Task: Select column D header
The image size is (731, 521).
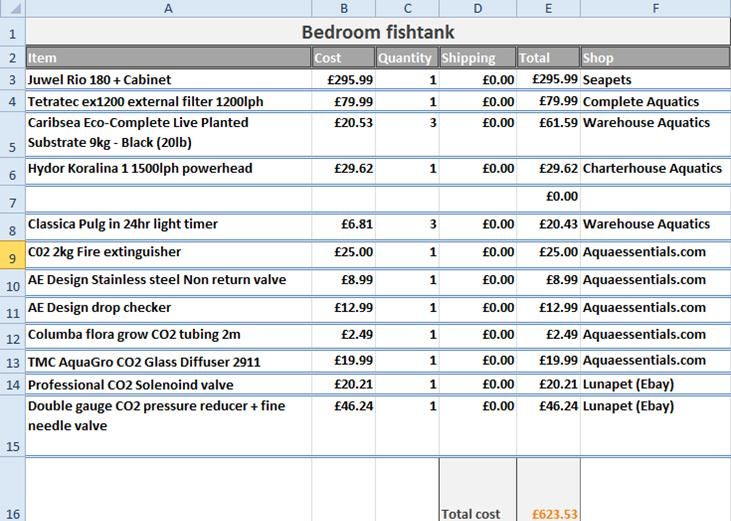Action: click(477, 8)
